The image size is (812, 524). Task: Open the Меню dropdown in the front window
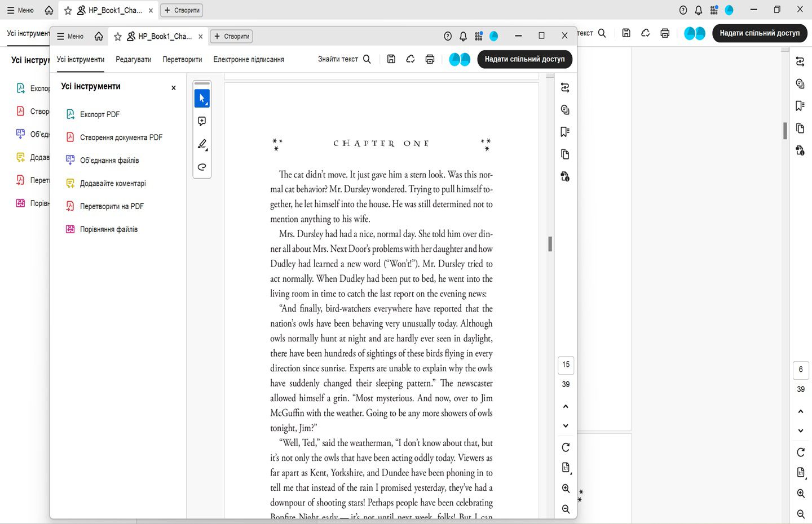pos(70,36)
